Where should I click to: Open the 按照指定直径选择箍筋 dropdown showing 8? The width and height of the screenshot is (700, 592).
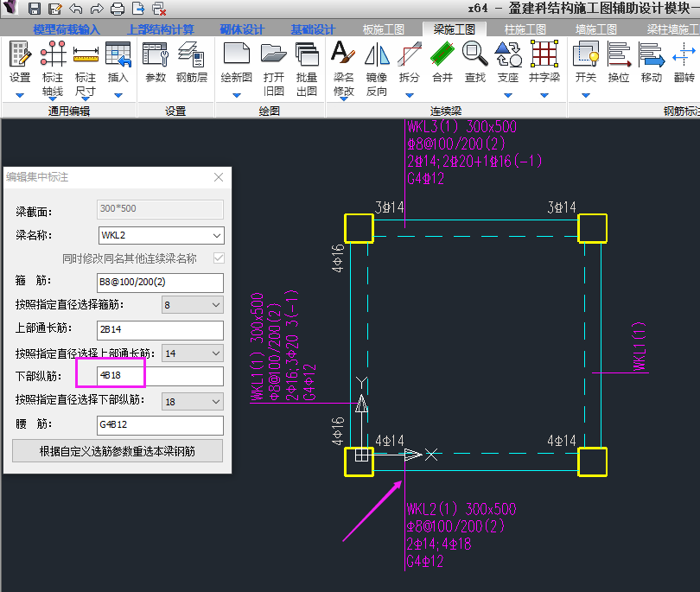tap(216, 305)
